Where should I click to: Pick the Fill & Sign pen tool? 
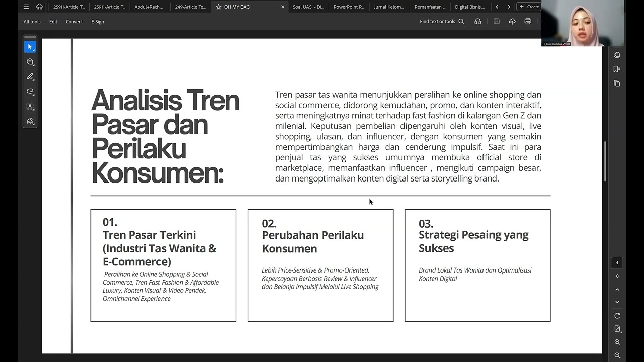pyautogui.click(x=30, y=121)
